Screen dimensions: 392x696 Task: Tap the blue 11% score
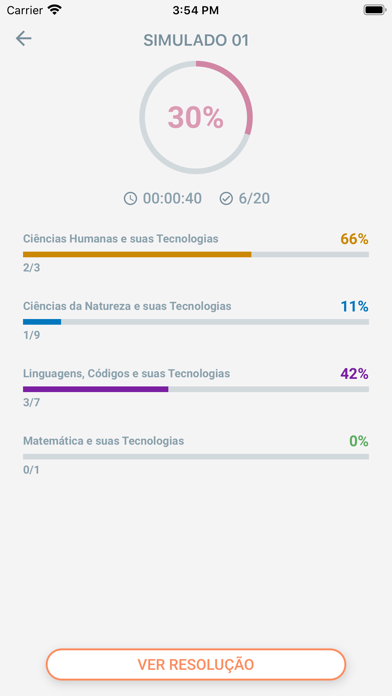(354, 306)
